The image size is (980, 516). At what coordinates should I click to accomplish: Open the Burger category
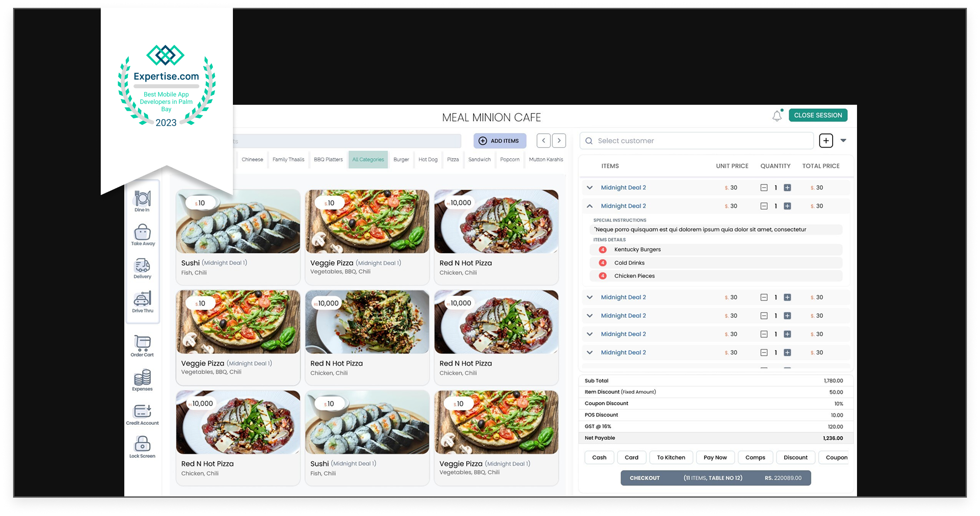pyautogui.click(x=401, y=160)
